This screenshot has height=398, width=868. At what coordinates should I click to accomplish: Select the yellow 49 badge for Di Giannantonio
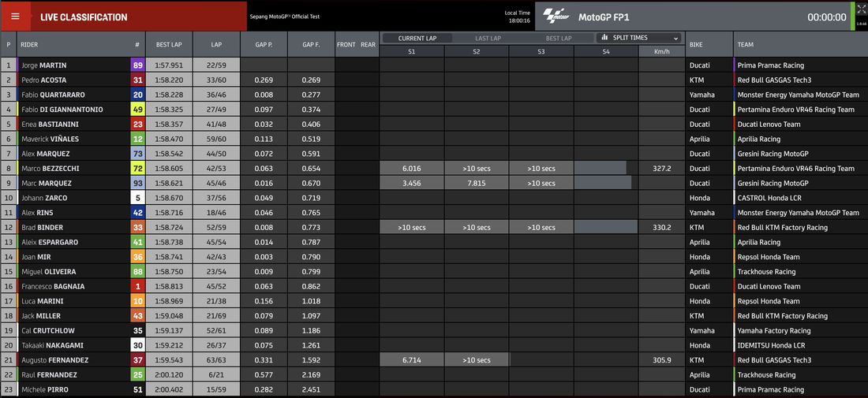click(138, 110)
